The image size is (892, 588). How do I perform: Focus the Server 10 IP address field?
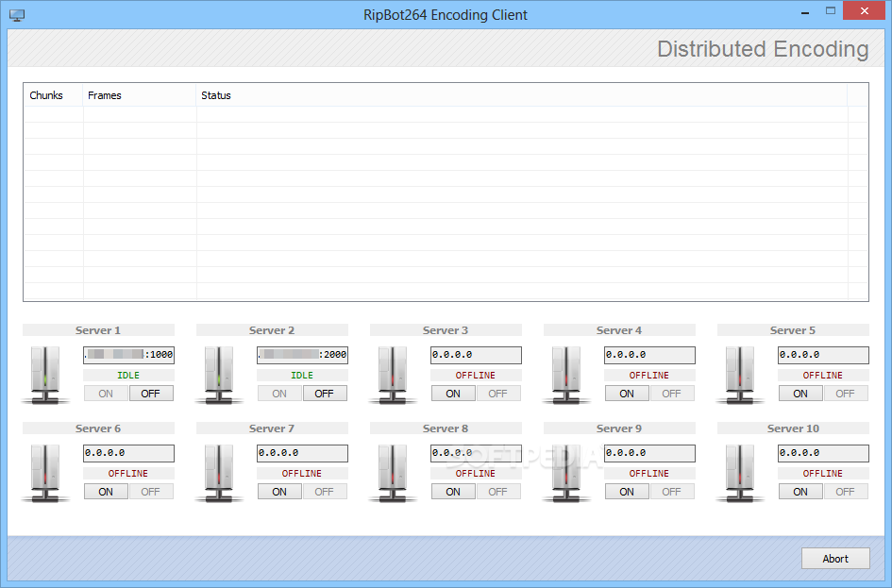[x=823, y=453]
